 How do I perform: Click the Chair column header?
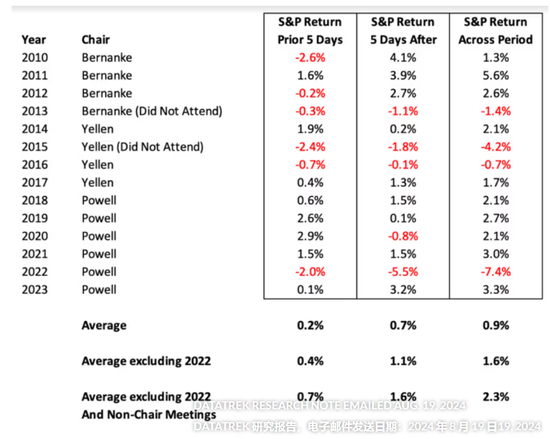click(95, 40)
